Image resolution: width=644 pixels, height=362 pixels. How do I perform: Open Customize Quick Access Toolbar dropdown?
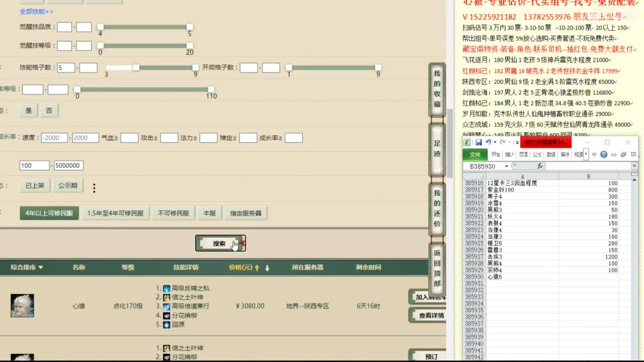pos(517,143)
